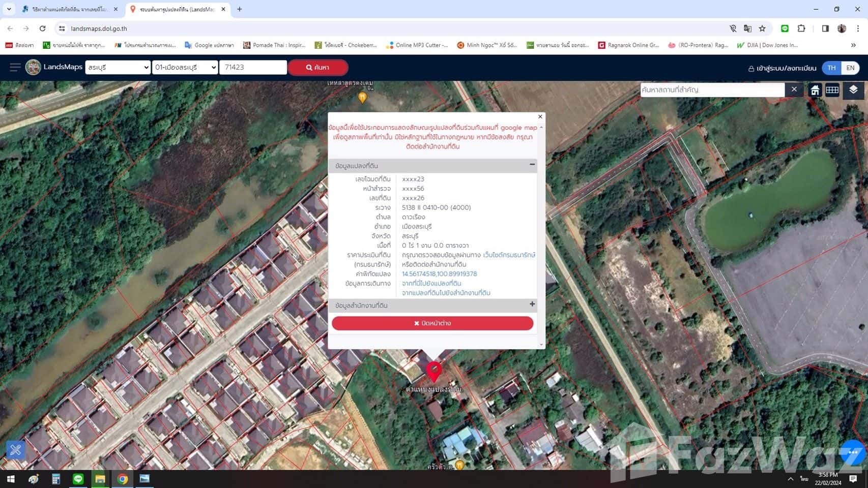Click the ปิดหน้าต่าง close window button
The width and height of the screenshot is (868, 488).
432,323
